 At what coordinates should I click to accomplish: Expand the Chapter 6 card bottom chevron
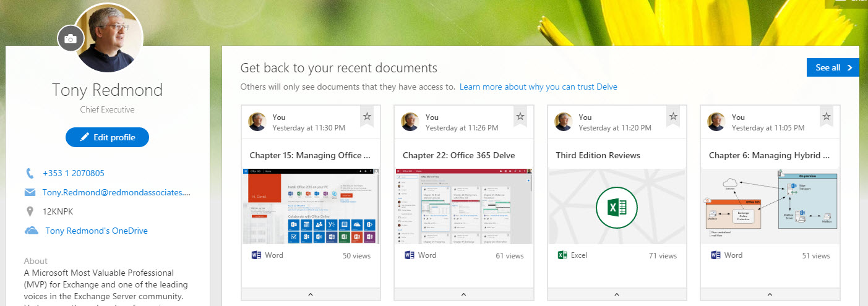(770, 294)
